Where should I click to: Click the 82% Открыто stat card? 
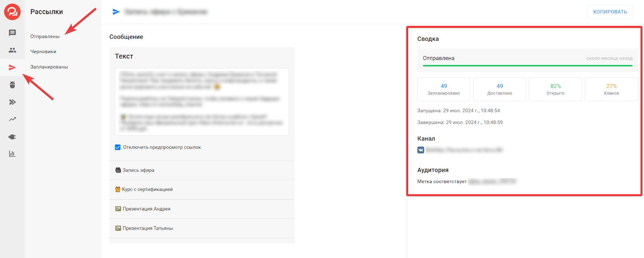pyautogui.click(x=555, y=89)
